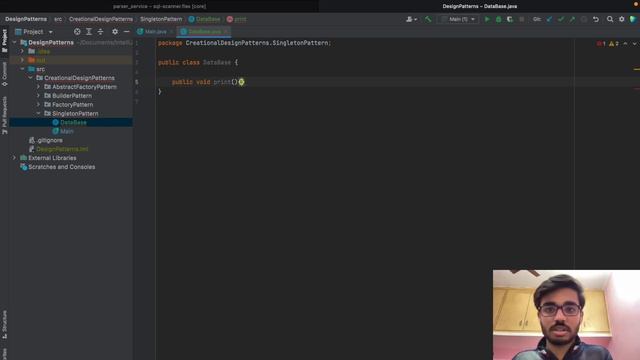Collapse the SingletonPattern package
This screenshot has width=640, height=360.
(38, 113)
